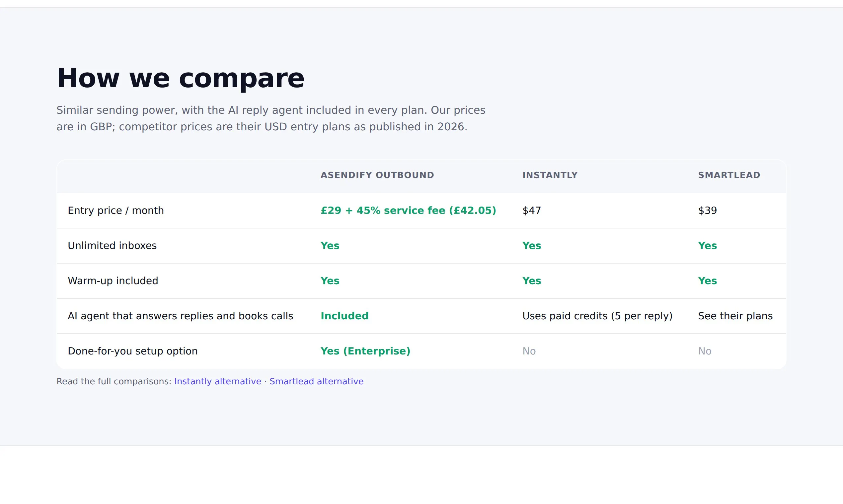Click Smartlead's Yes in Unlimited inboxes row

tap(707, 246)
